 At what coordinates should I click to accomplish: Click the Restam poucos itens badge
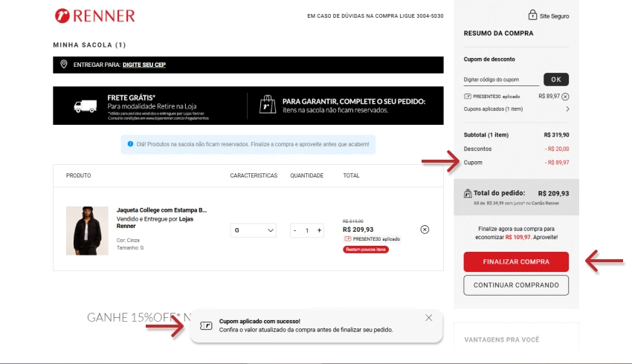coord(366,250)
